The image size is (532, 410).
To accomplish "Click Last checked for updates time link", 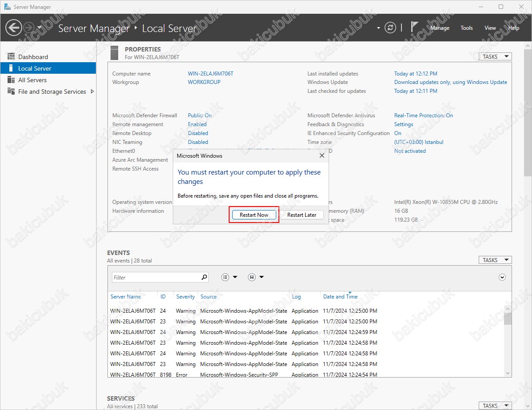I will pos(416,91).
